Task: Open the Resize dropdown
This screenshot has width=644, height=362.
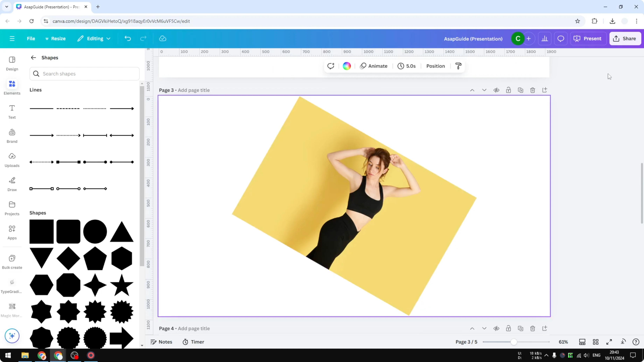Action: pyautogui.click(x=56, y=38)
